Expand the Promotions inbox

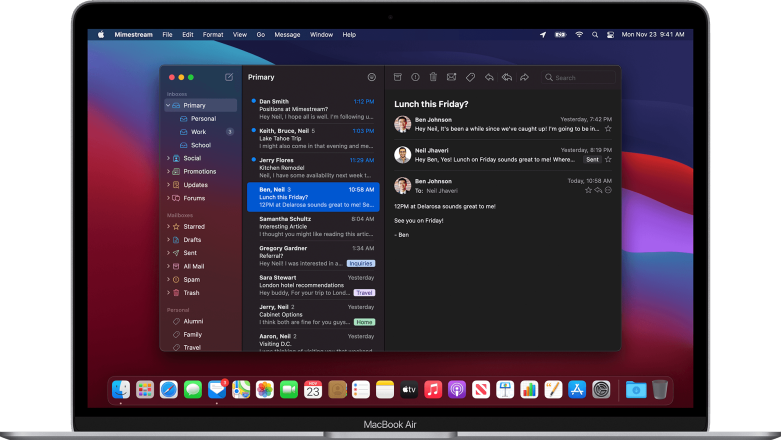[x=168, y=171]
